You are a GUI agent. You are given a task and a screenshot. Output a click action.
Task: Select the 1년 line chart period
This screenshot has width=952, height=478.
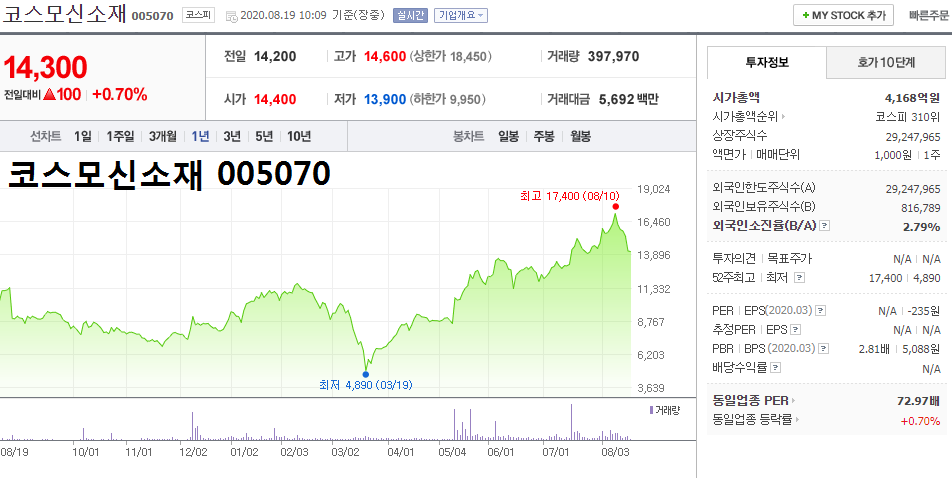pos(200,137)
